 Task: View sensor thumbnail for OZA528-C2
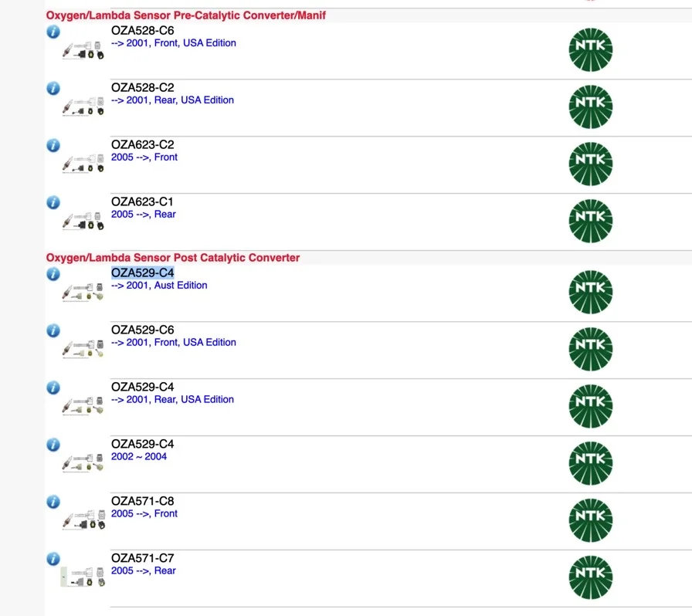point(83,107)
